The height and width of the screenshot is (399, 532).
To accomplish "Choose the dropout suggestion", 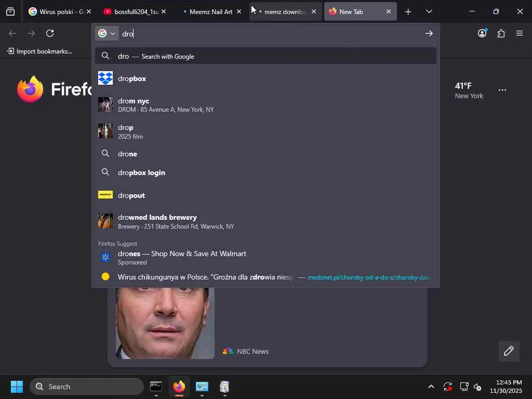I will pyautogui.click(x=265, y=195).
